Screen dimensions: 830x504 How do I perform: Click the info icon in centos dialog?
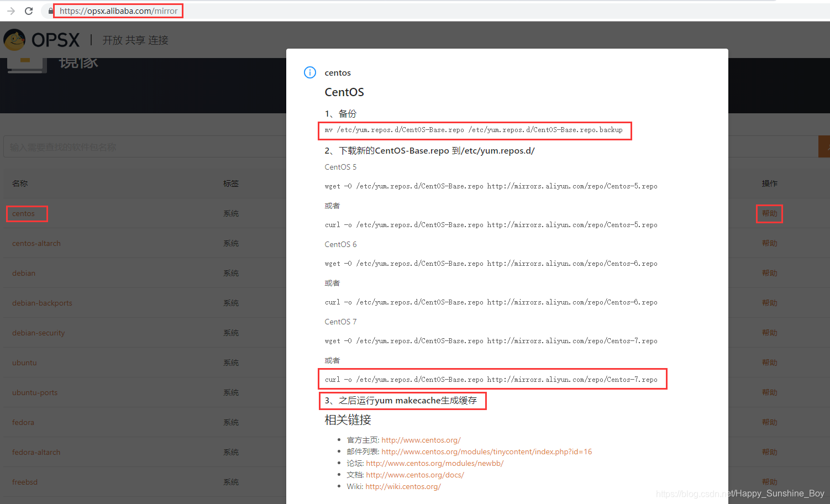(x=310, y=72)
